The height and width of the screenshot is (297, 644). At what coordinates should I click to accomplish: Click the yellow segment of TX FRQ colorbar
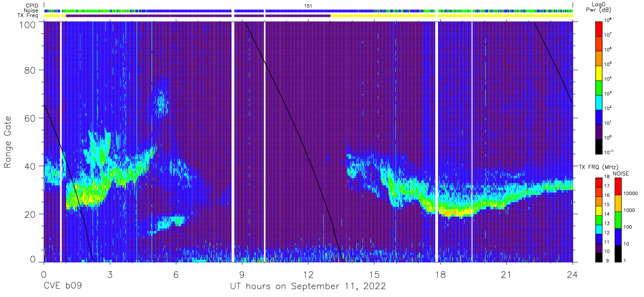coord(599,210)
